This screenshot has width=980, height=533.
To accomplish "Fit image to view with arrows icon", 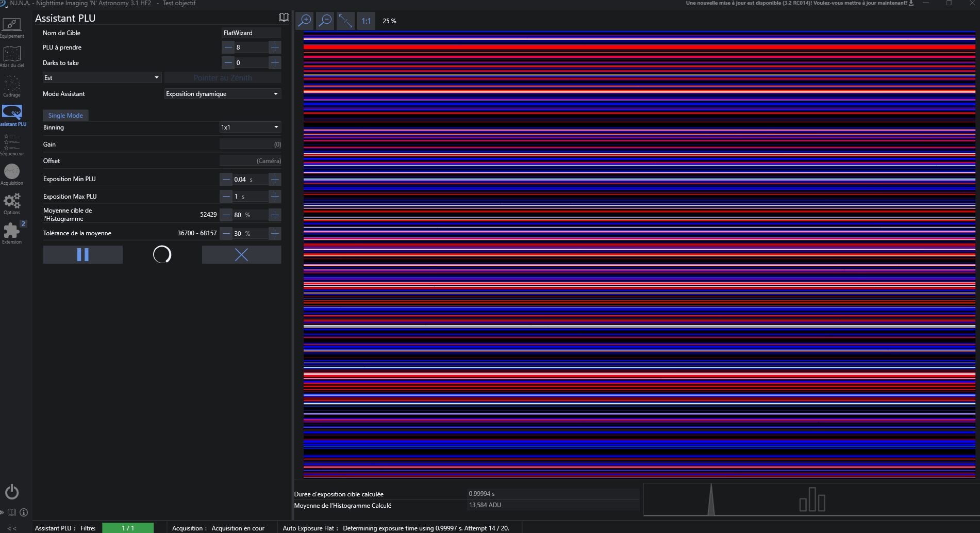I will 345,21.
